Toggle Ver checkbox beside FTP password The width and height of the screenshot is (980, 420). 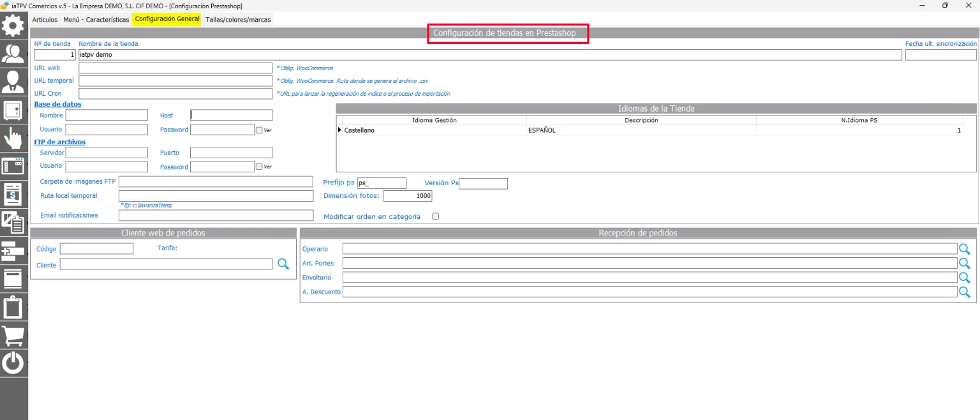coord(259,167)
